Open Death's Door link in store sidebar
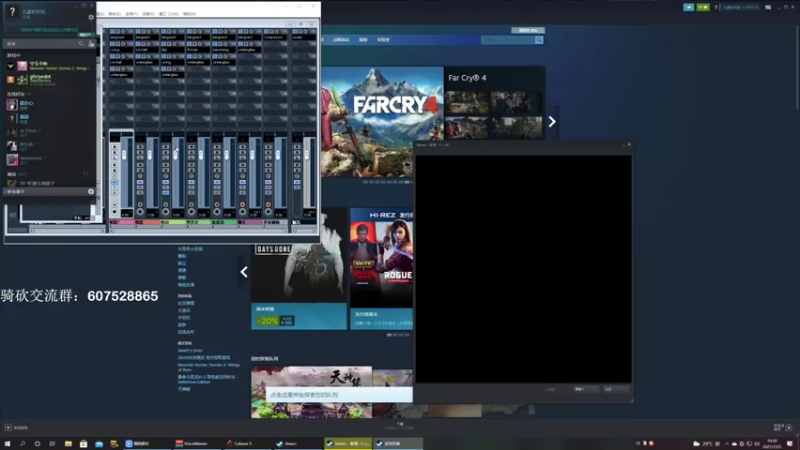 [x=190, y=351]
